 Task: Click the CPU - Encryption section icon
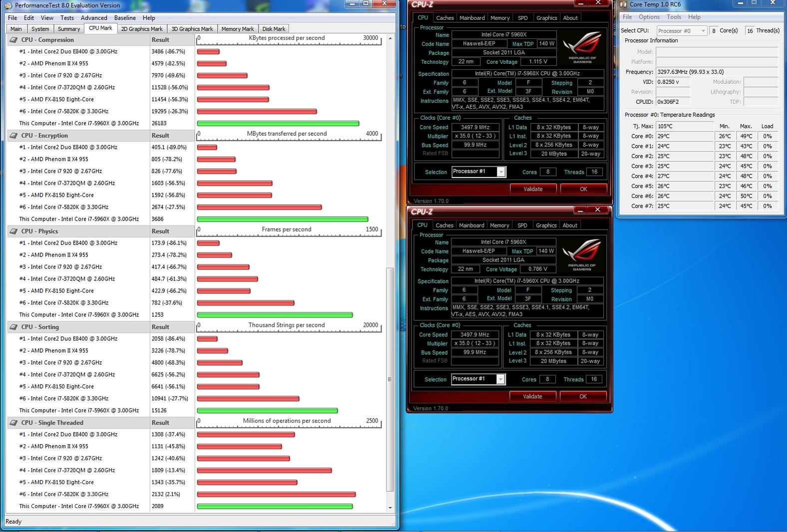coord(13,136)
